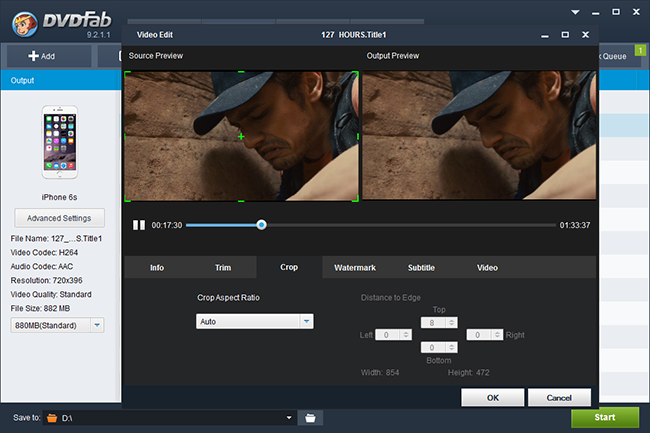Image resolution: width=650 pixels, height=433 pixels.
Task: Click the 'Audio Codec: AAC' text
Action: pos(41,266)
